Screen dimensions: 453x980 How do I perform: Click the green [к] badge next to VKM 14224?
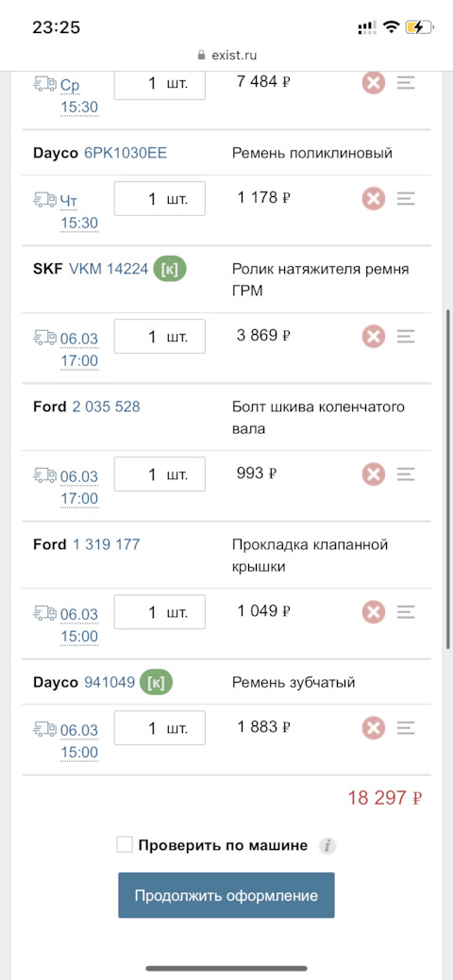pos(170,269)
